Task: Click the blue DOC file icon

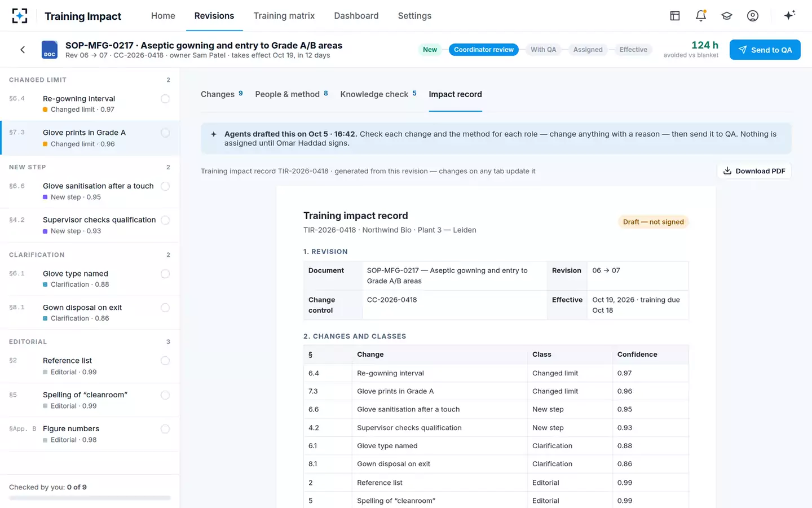Action: 50,50
